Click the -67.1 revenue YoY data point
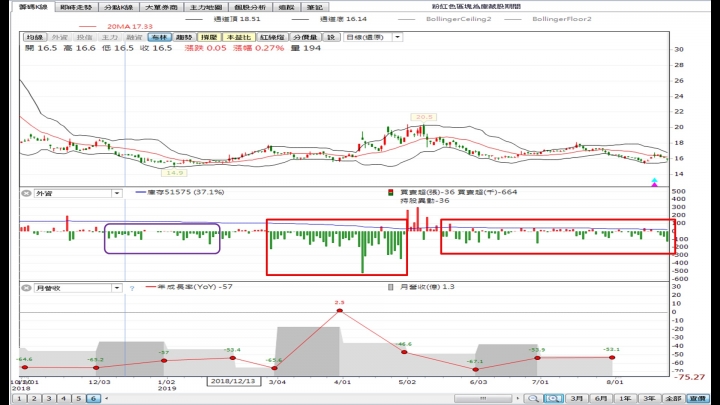 click(476, 369)
